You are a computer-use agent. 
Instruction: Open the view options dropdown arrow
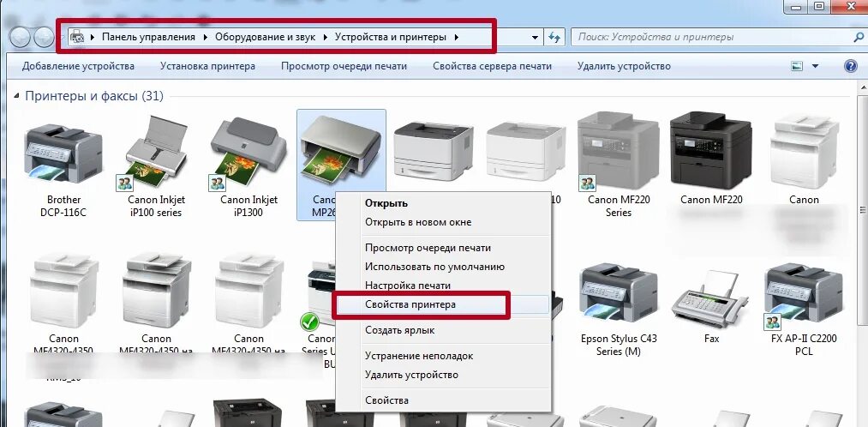815,67
